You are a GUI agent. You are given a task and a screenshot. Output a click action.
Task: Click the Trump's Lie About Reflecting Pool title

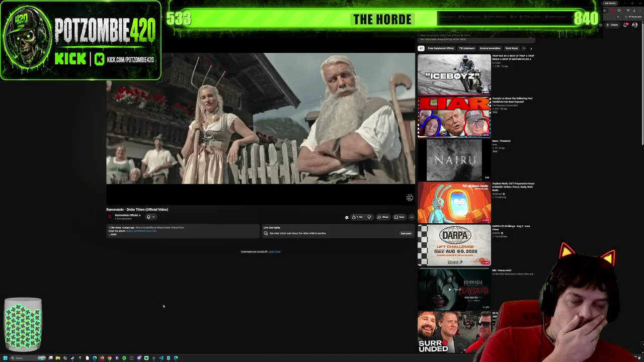(x=512, y=100)
